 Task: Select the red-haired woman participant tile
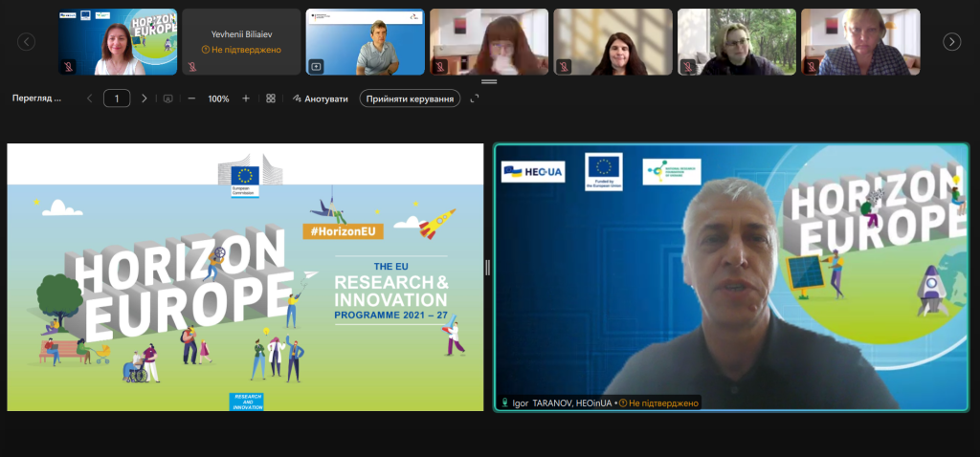(489, 42)
